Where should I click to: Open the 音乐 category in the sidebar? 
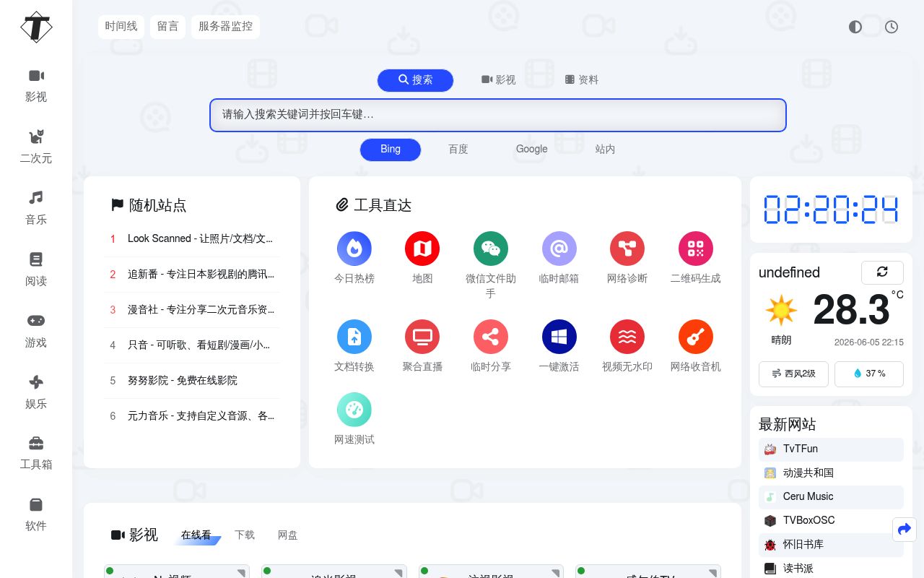pyautogui.click(x=36, y=208)
